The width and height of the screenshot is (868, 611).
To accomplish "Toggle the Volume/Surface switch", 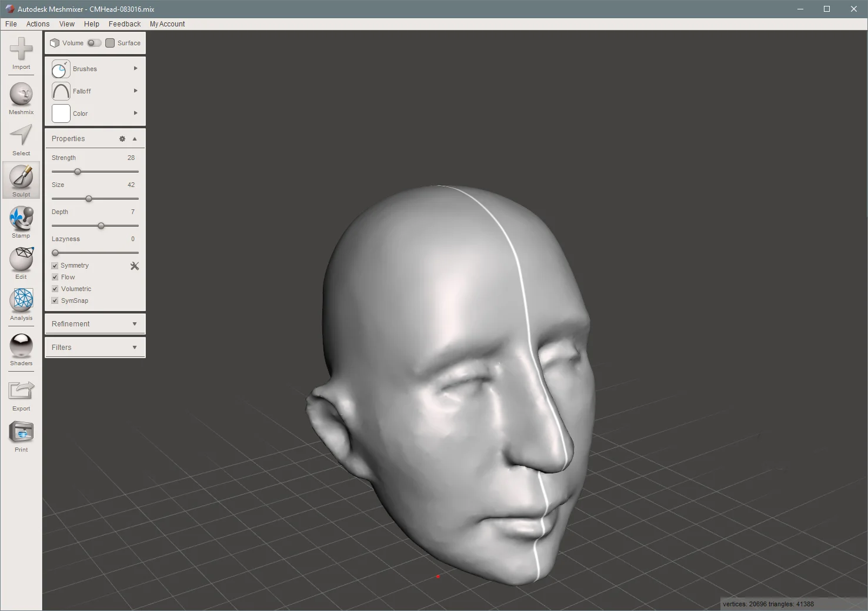I will point(94,43).
